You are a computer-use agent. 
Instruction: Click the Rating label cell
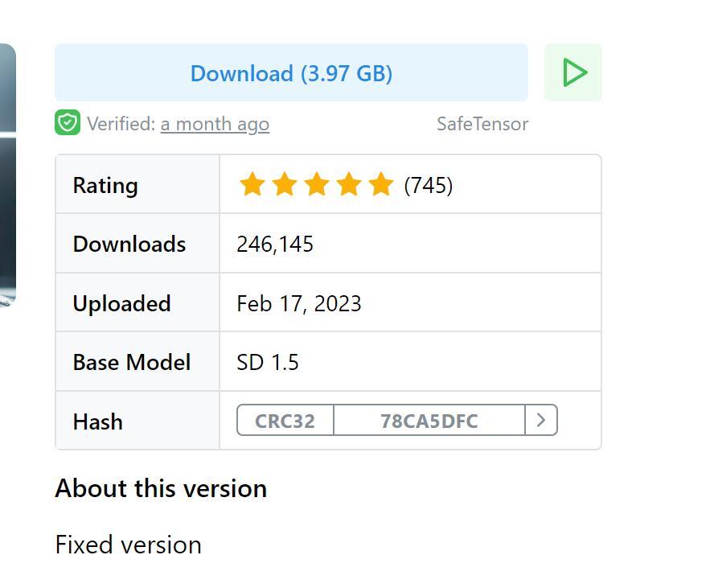[x=137, y=184]
